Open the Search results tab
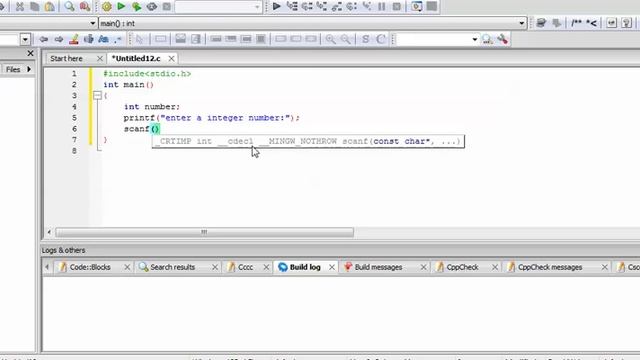This screenshot has width=640, height=360. 172,267
